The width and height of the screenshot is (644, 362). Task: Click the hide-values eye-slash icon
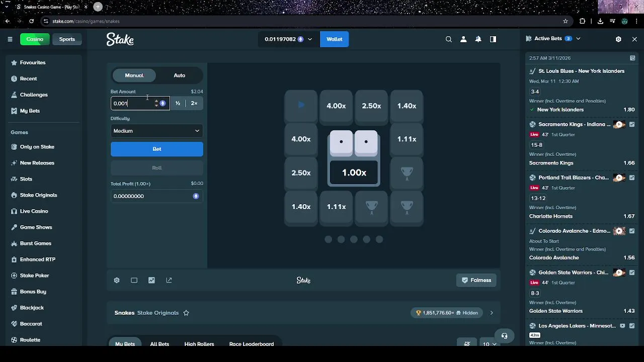[x=467, y=344]
